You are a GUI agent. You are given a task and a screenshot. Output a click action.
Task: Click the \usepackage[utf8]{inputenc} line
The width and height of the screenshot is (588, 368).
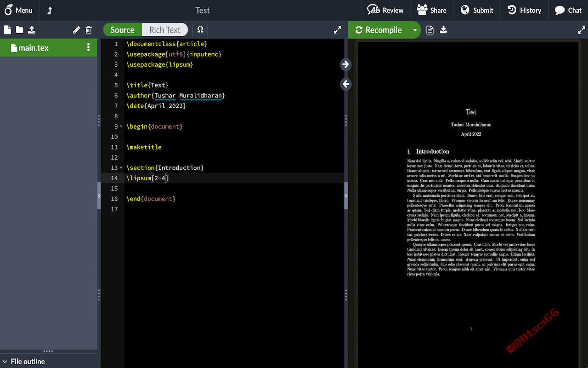[x=174, y=54]
